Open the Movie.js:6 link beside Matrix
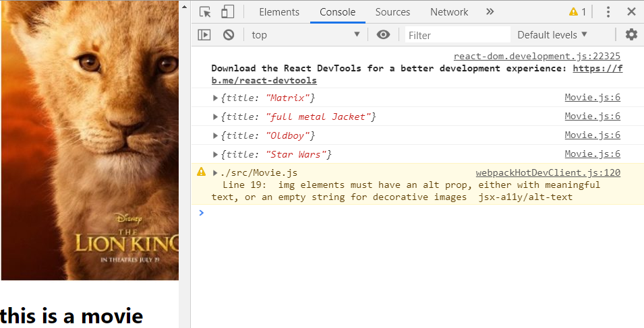The height and width of the screenshot is (328, 644). coord(592,98)
